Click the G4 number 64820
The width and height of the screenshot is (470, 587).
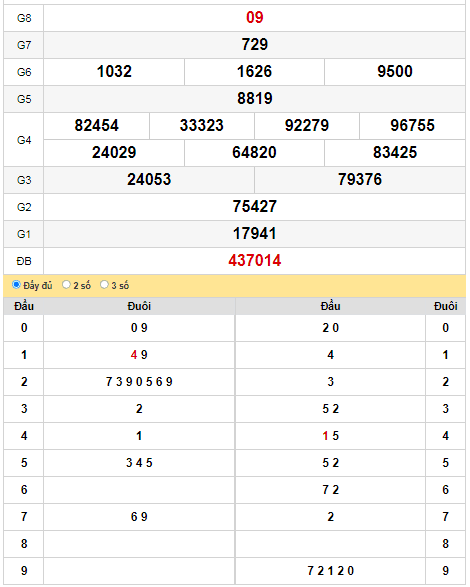[x=254, y=152]
